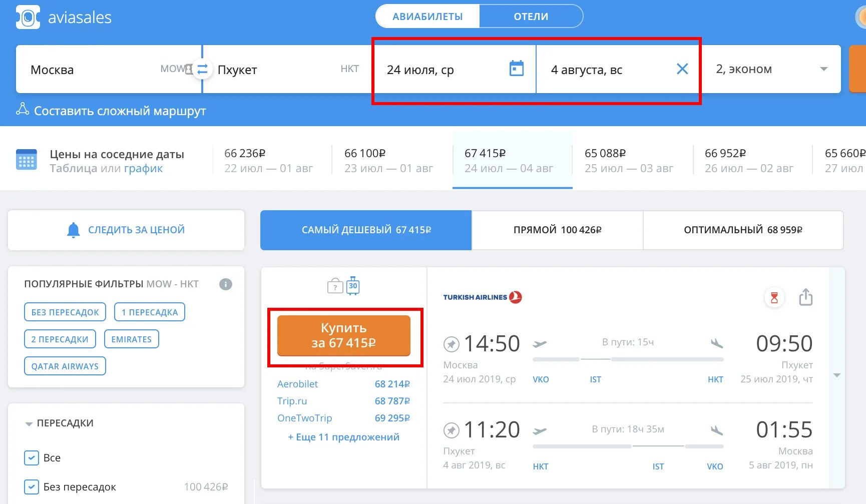Click the Пхукет destination field
Viewport: 866px width, 504px height.
click(x=287, y=69)
